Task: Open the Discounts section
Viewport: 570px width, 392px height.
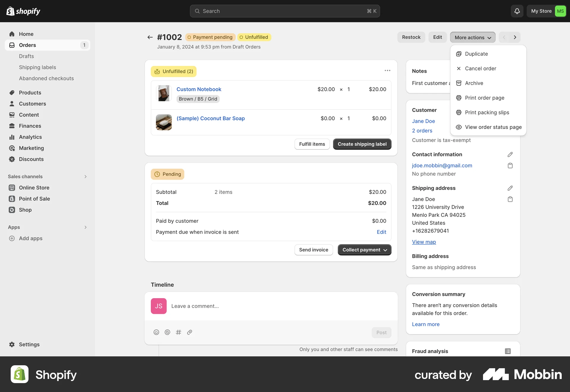Action: click(31, 159)
